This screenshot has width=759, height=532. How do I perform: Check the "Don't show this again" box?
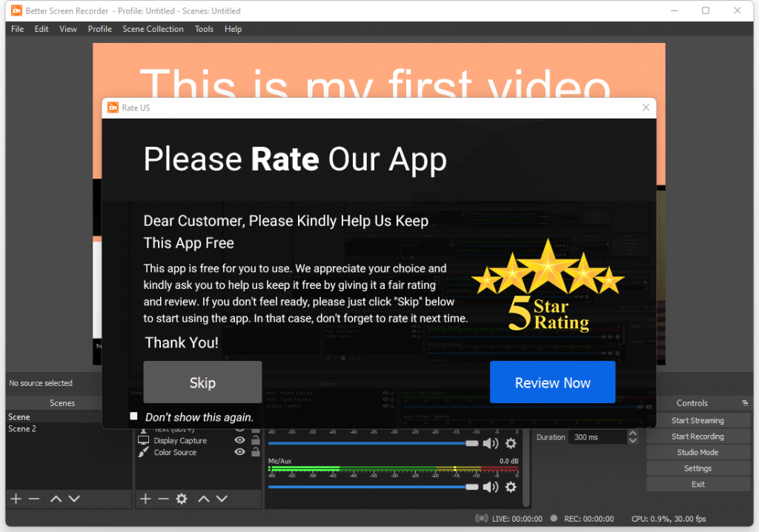(134, 416)
